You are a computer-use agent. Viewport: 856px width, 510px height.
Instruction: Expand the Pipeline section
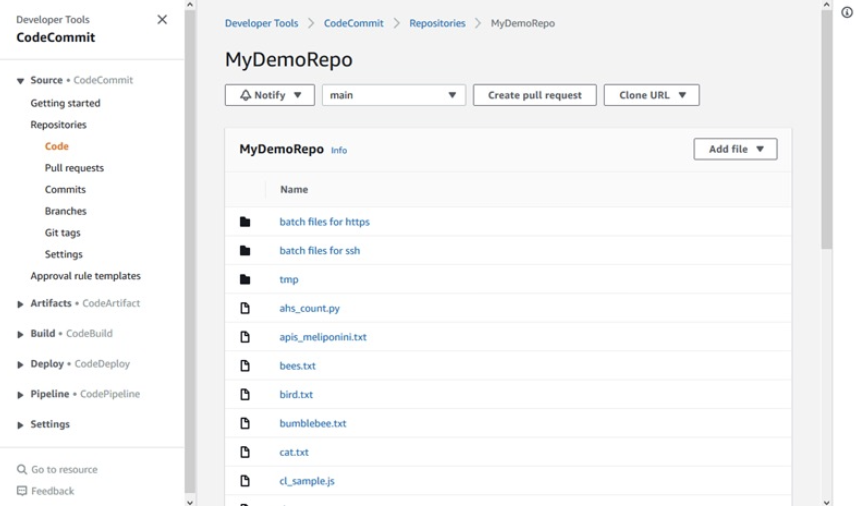point(20,395)
